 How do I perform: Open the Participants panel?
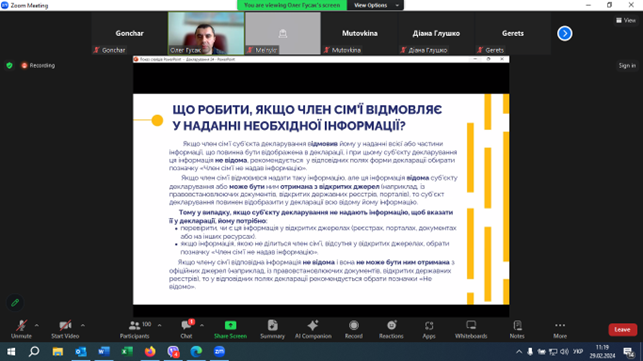pyautogui.click(x=135, y=329)
